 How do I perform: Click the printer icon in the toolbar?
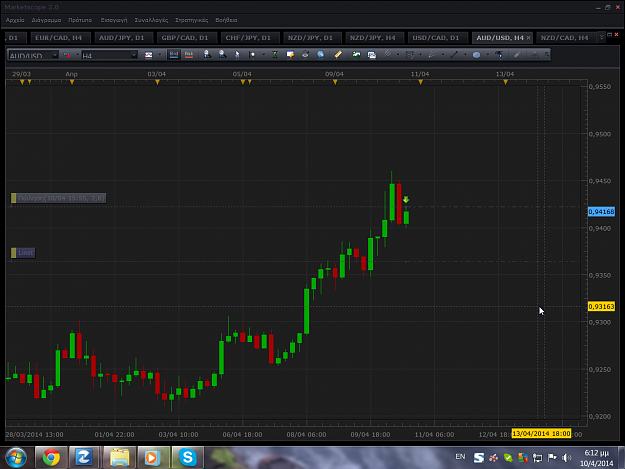pos(305,55)
